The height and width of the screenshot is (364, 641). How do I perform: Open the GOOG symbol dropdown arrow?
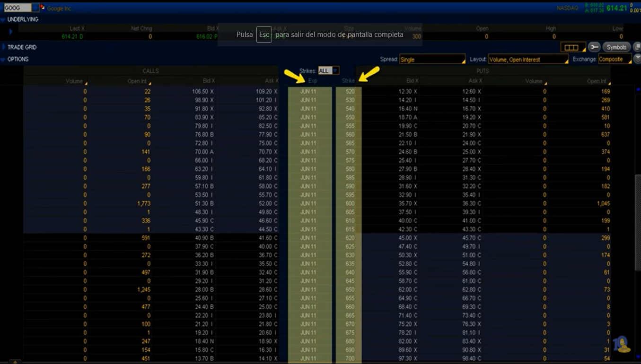pos(35,8)
